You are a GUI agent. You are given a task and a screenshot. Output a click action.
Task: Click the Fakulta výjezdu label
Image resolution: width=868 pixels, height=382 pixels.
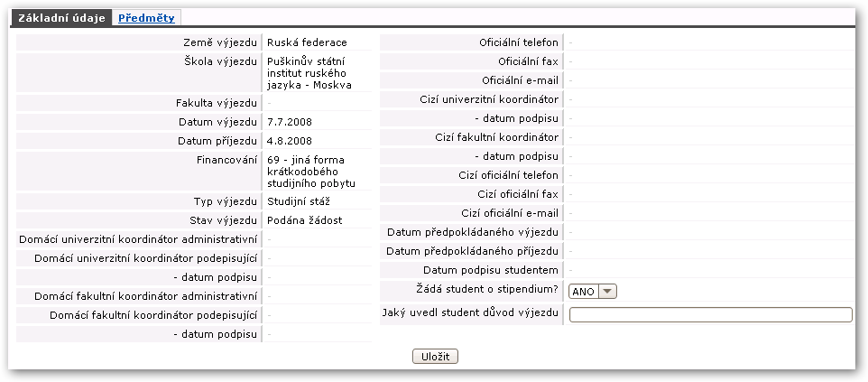(217, 103)
